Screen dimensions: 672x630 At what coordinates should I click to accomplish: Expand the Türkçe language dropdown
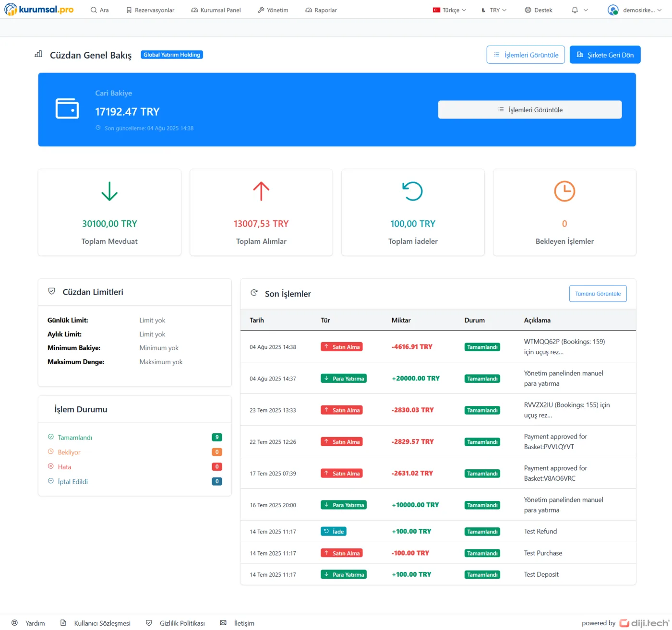point(449,10)
